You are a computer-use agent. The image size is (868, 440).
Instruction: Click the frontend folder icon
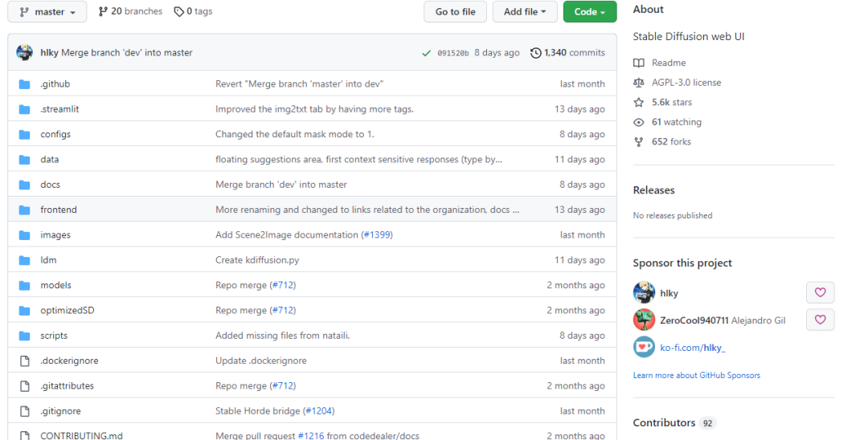tap(24, 210)
